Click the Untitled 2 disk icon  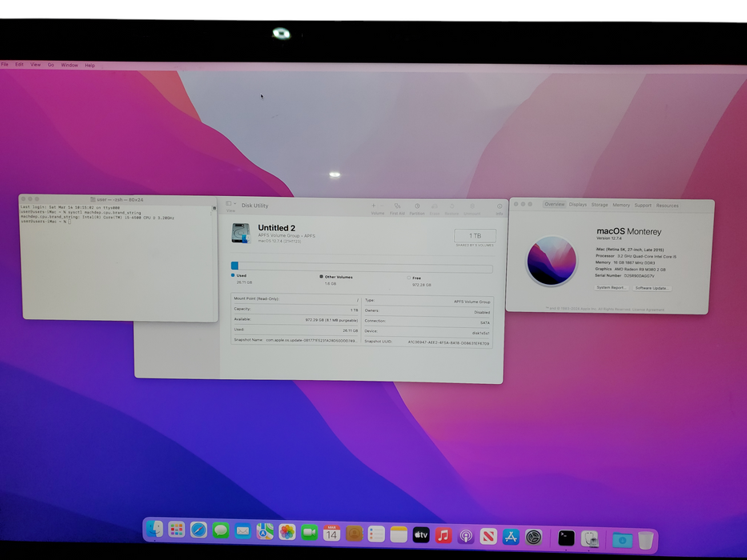[x=241, y=234]
